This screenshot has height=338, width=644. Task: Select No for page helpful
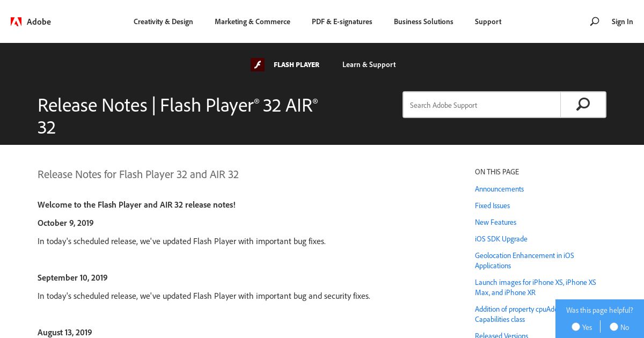tap(614, 327)
